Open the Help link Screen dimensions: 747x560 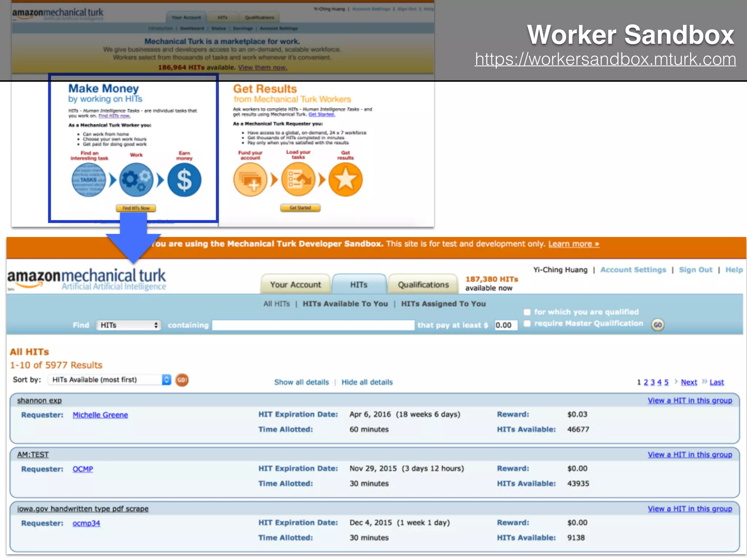click(x=734, y=270)
